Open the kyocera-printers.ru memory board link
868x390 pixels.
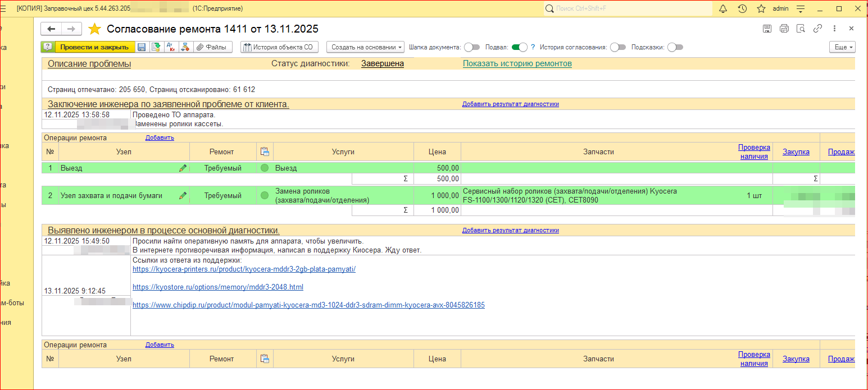[244, 269]
